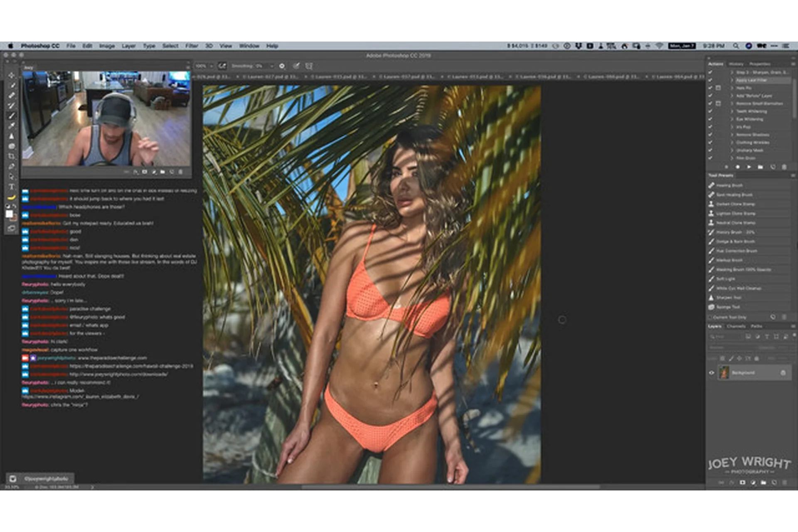798x532 pixels.
Task: Click the Play action icon in Actions panel
Action: point(749,167)
